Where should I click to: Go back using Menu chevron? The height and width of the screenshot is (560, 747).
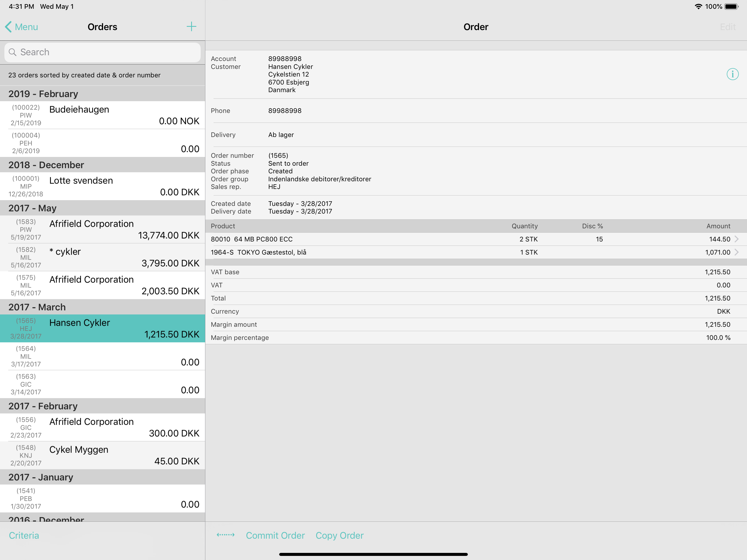pyautogui.click(x=22, y=27)
